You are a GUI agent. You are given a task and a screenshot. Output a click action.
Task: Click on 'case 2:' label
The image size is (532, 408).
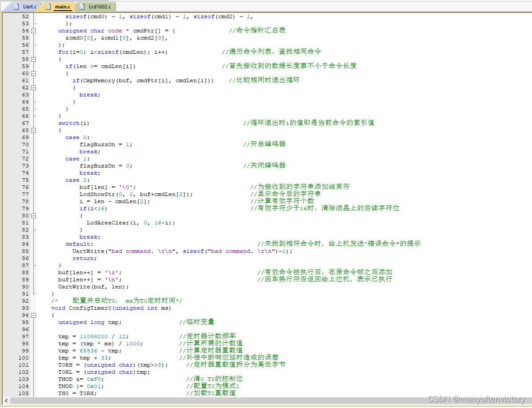[x=77, y=180]
